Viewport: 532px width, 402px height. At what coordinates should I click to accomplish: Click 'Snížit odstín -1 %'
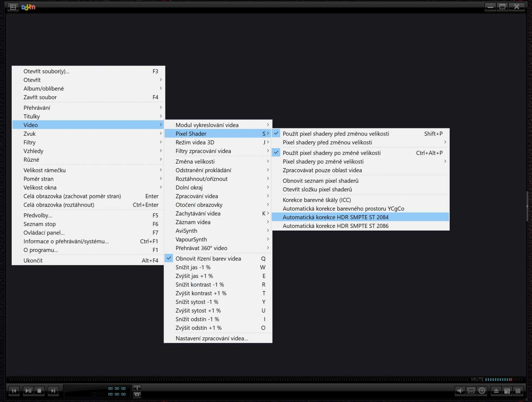pyautogui.click(x=218, y=319)
